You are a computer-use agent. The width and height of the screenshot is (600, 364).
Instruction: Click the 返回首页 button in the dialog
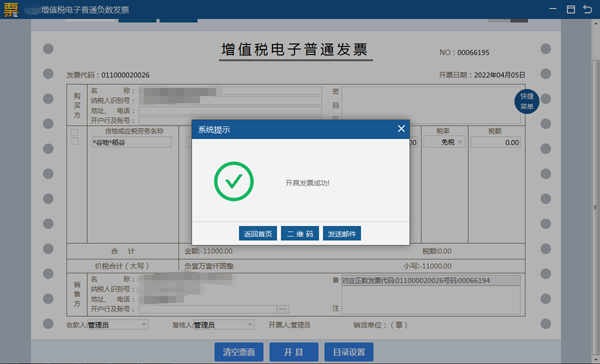pos(258,233)
